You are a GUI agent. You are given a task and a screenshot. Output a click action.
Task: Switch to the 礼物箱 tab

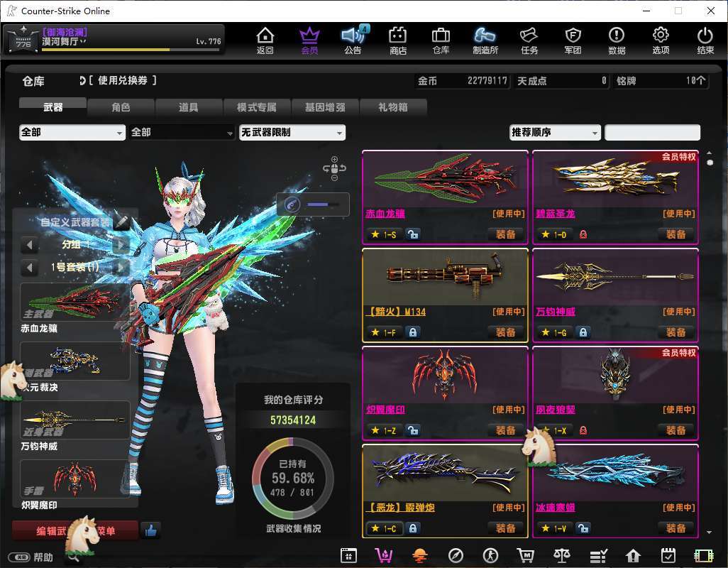[x=393, y=106]
